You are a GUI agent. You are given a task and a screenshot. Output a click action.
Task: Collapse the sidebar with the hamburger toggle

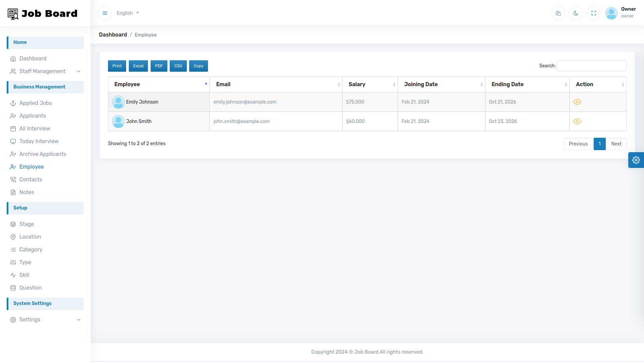pos(105,13)
